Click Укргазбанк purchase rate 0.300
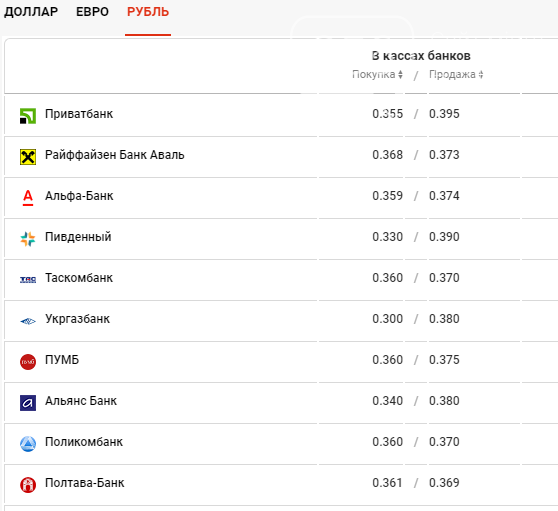The height and width of the screenshot is (511, 558). coord(388,319)
